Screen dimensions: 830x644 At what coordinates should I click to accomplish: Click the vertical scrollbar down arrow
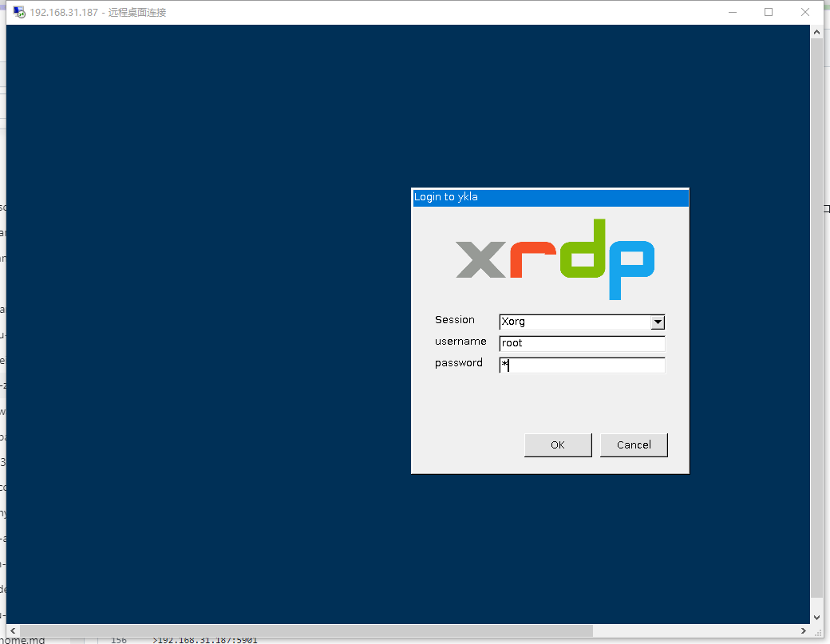[816, 617]
